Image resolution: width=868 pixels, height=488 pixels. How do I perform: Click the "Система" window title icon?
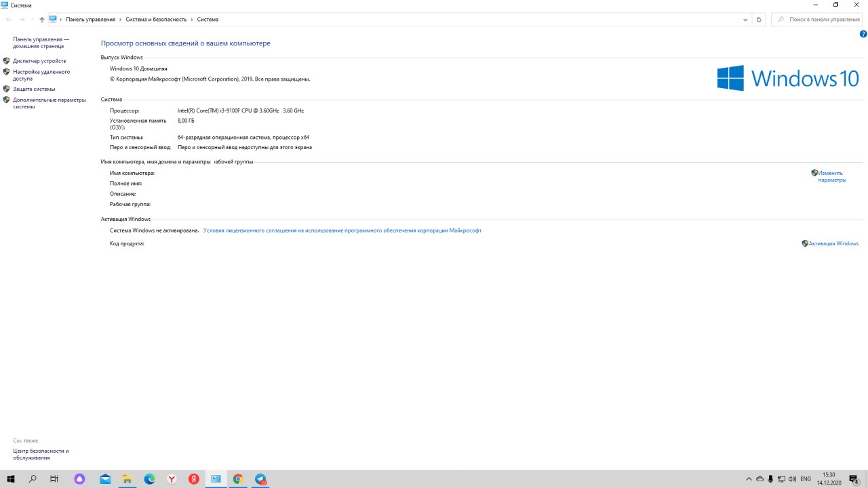tap(5, 5)
